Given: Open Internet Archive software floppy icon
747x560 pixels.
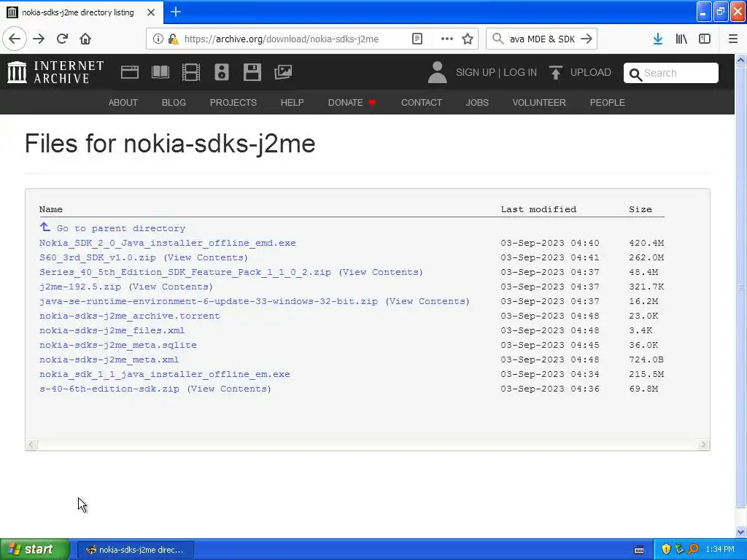Looking at the screenshot, I should click(252, 72).
